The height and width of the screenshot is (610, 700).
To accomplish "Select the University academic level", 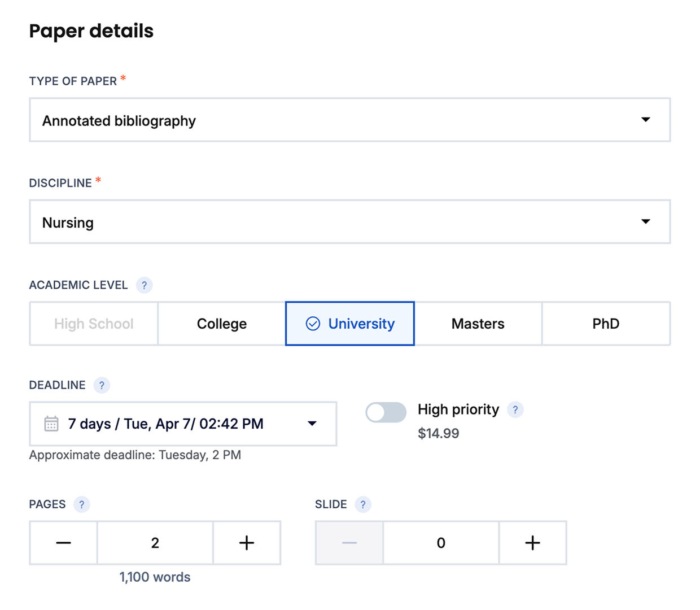I will click(350, 324).
